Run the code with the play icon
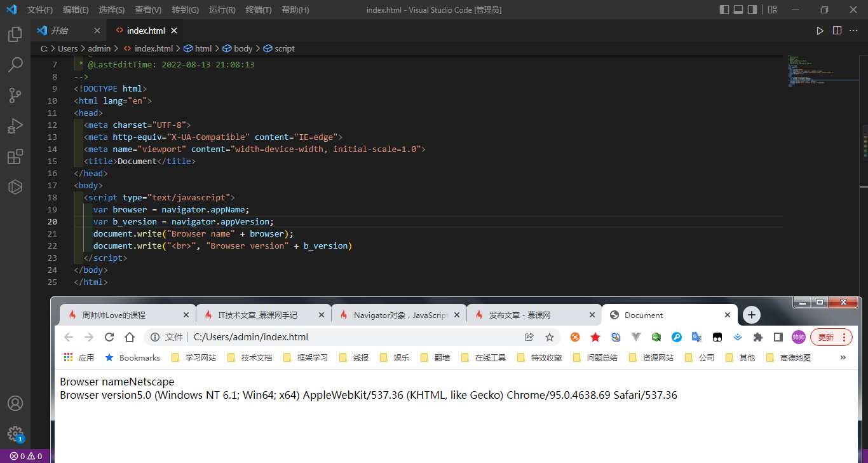 [820, 31]
